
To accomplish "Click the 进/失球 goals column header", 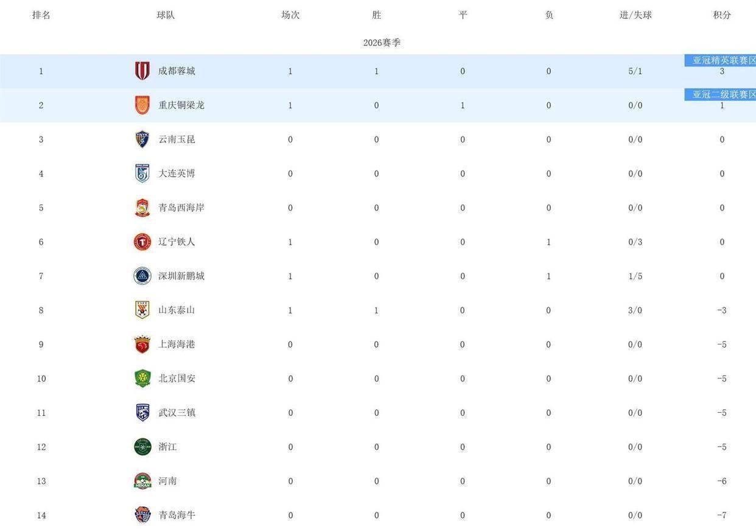I will 635,15.
